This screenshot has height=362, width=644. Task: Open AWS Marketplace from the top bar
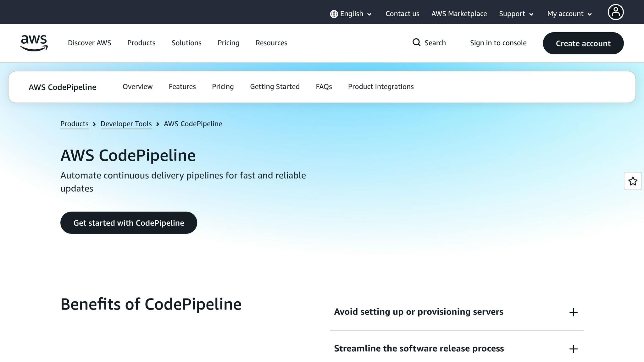point(459,14)
